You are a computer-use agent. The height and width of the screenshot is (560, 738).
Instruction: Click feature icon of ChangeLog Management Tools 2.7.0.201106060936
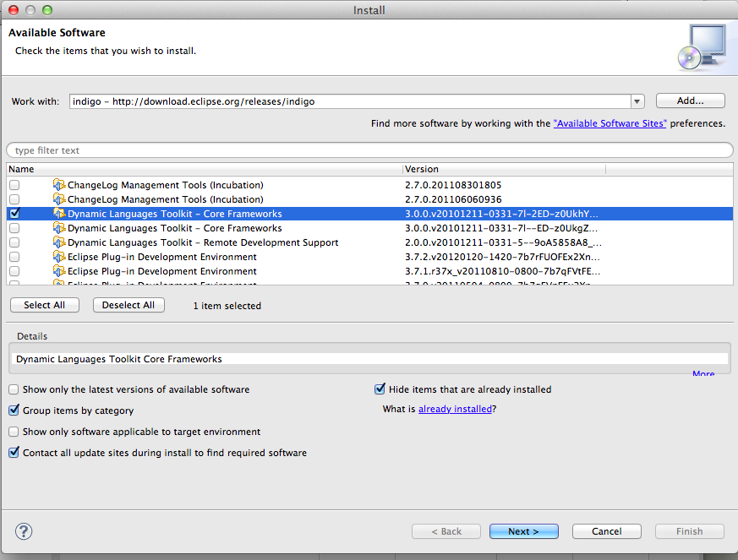click(x=59, y=199)
